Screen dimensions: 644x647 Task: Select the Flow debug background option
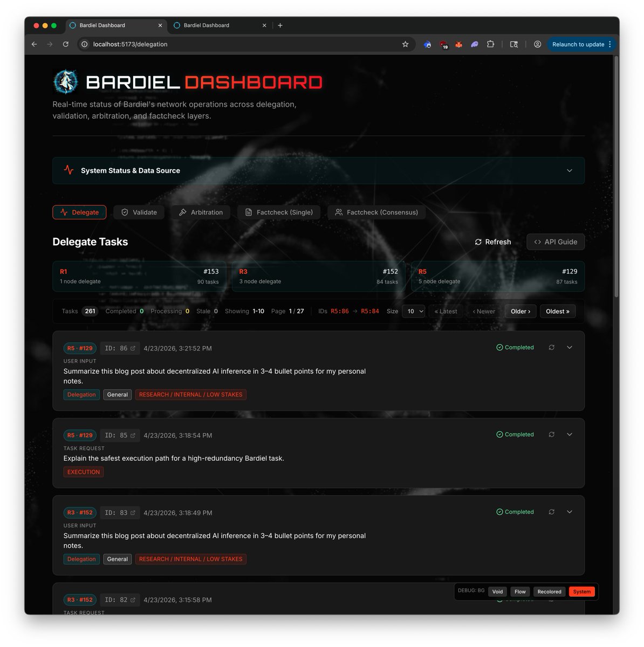click(x=520, y=591)
